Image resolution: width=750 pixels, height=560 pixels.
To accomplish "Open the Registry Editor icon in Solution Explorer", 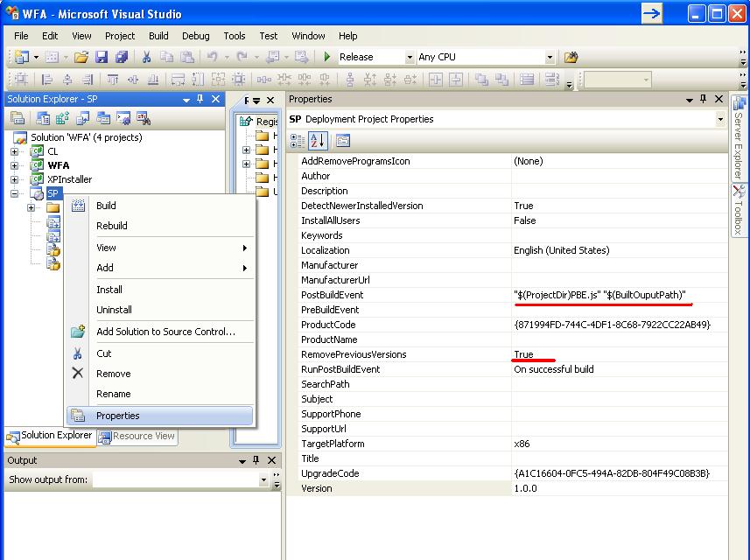I will [63, 117].
